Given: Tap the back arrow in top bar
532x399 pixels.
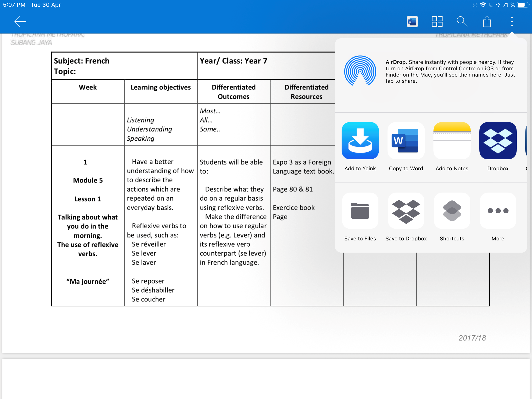Looking at the screenshot, I should 20,22.
